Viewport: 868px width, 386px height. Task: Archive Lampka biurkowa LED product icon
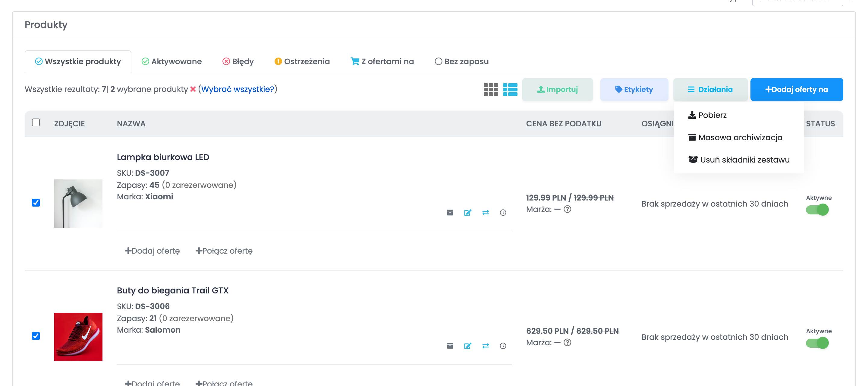click(x=450, y=212)
